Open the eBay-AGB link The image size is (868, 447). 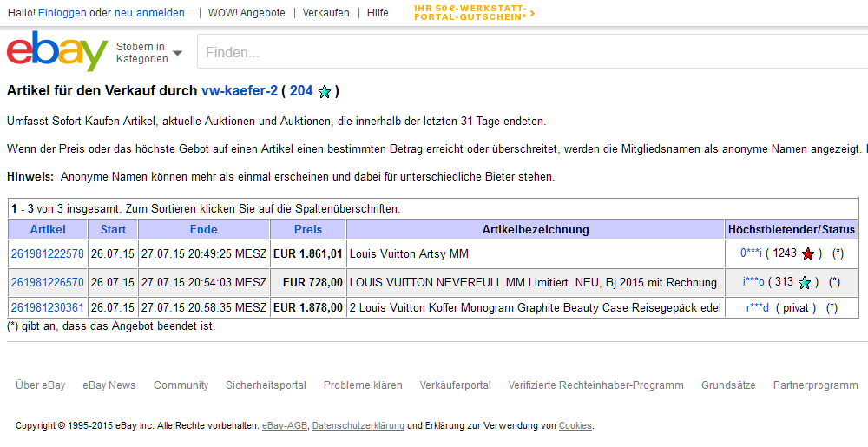285,425
